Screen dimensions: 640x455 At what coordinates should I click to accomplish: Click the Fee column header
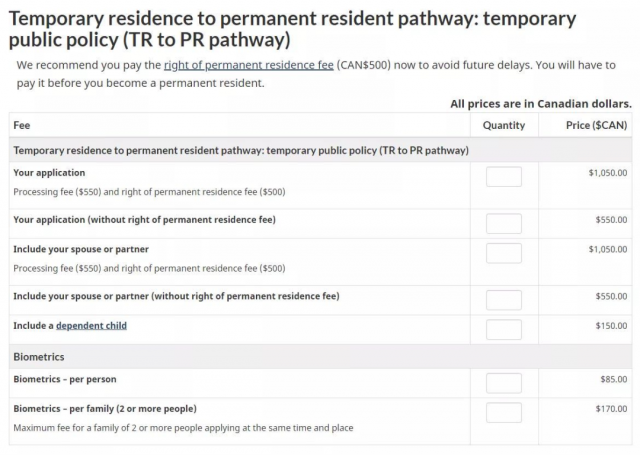[x=21, y=125]
